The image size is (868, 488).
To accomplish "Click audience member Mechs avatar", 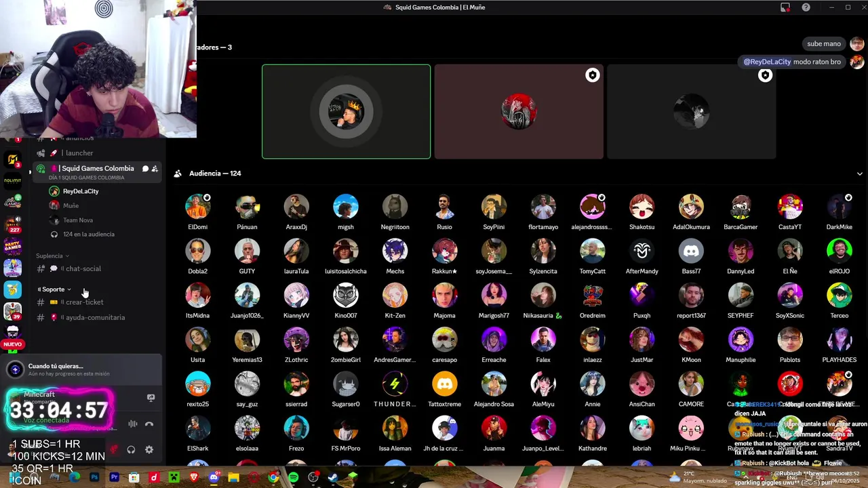I will (x=395, y=251).
